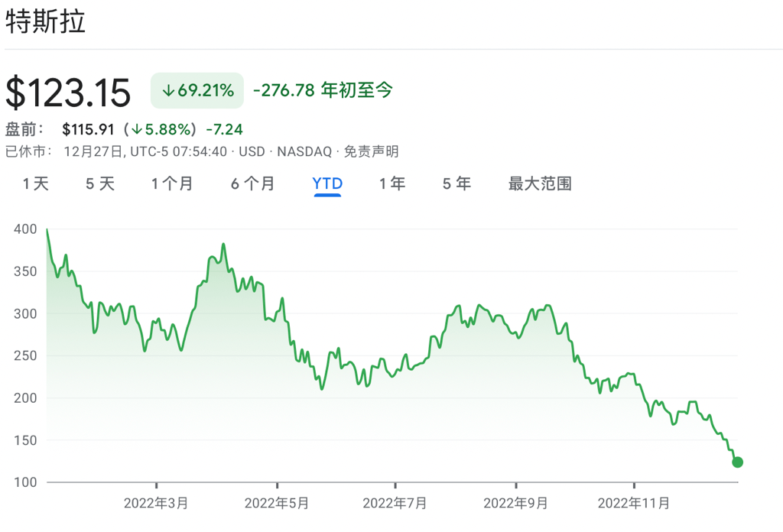Click the active YTD tab

click(327, 183)
